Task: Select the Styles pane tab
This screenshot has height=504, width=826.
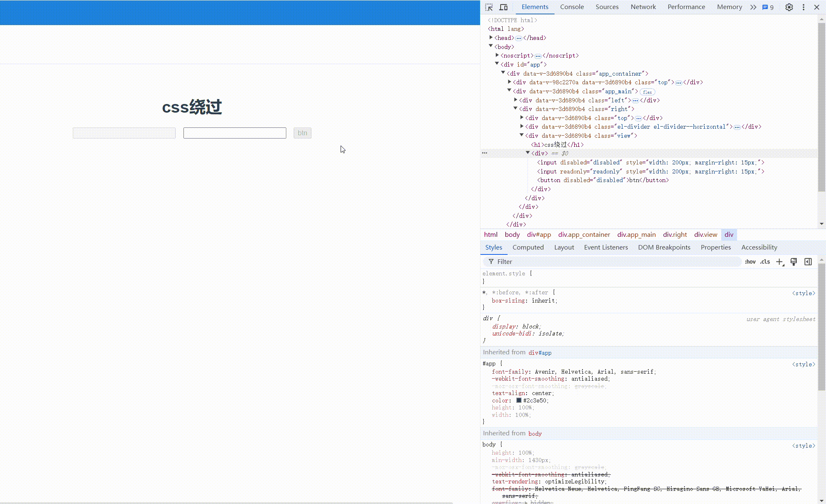Action: coord(494,247)
